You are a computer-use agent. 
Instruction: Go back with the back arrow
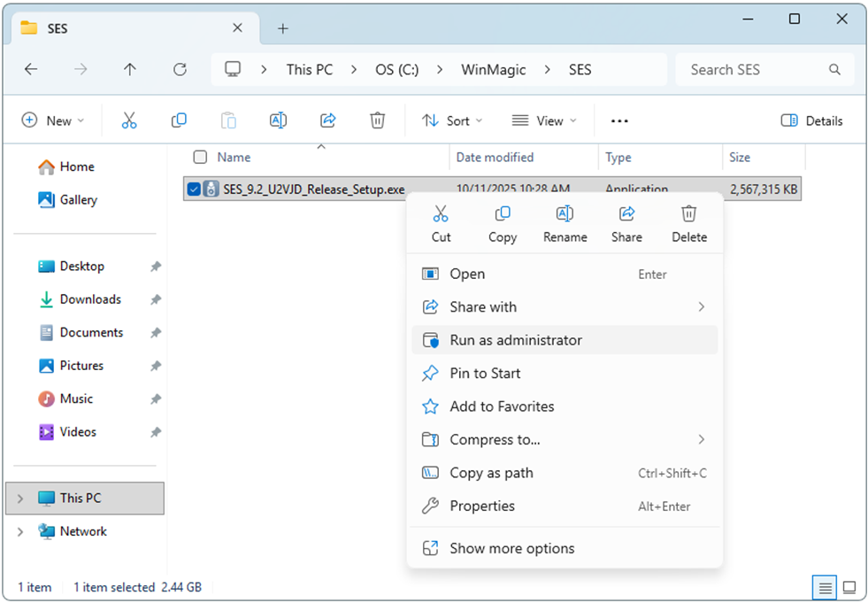[x=31, y=69]
